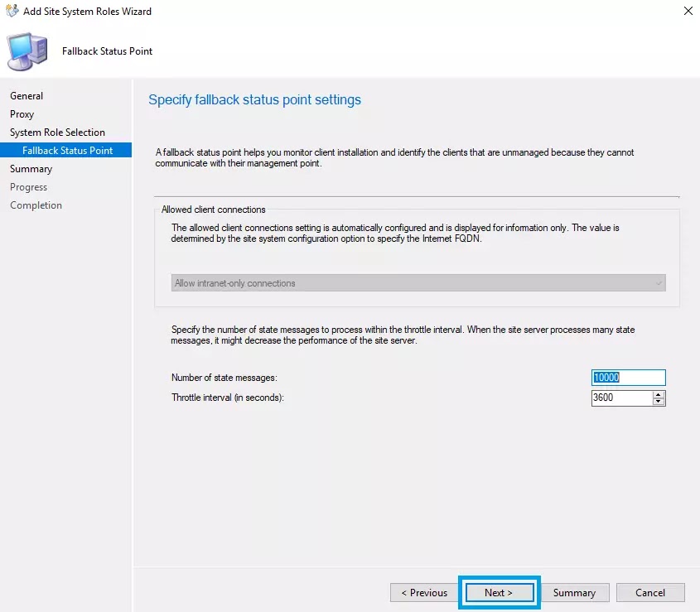Open the Allow intranet-only connections dropdown

pyautogui.click(x=418, y=283)
